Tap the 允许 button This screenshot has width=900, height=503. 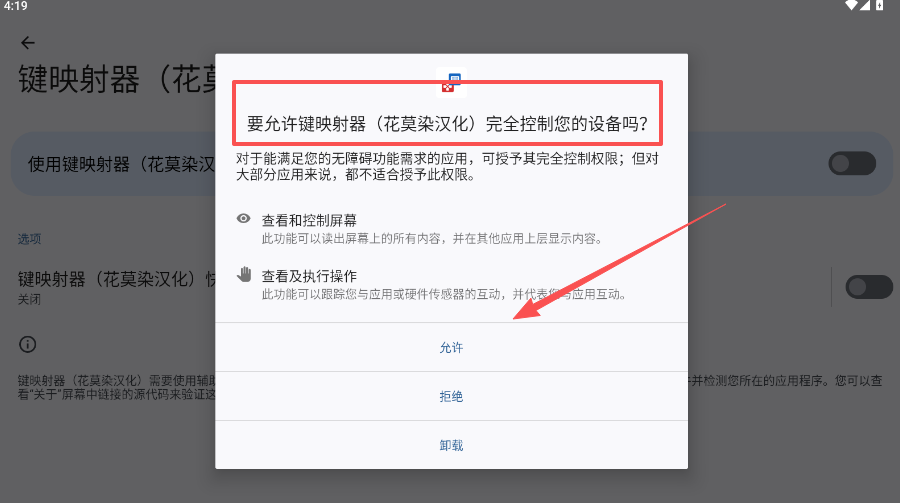tap(451, 347)
